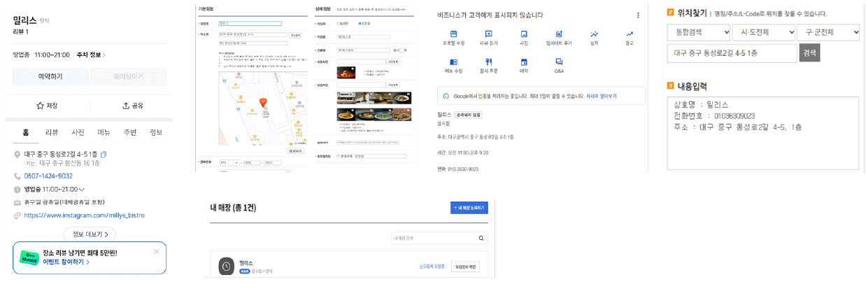868x289 pixels.
Task: Click the 주소검색 button in 기본정보
Action: (295, 34)
